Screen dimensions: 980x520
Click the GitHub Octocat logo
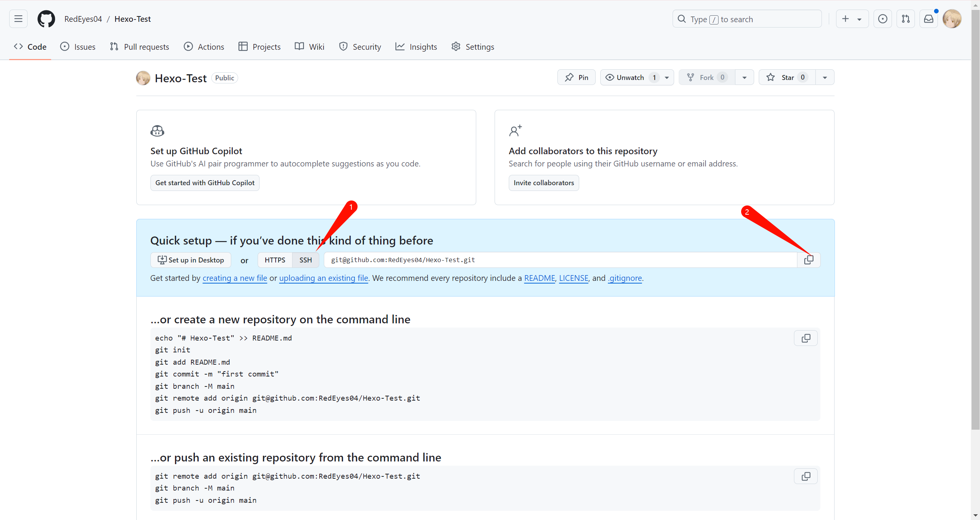[46, 19]
